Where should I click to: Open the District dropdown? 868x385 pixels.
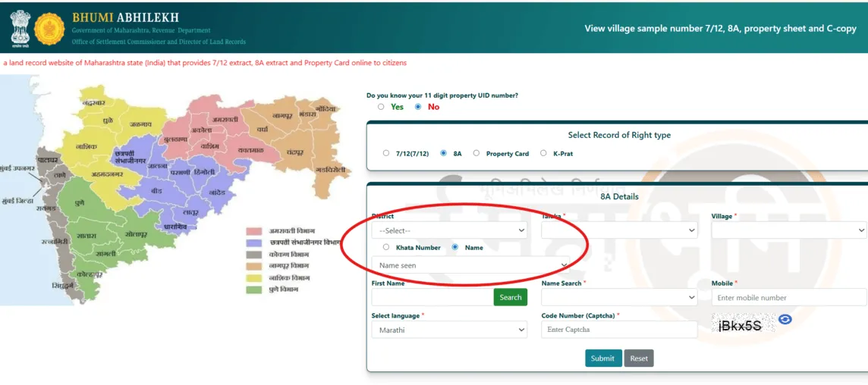click(449, 230)
